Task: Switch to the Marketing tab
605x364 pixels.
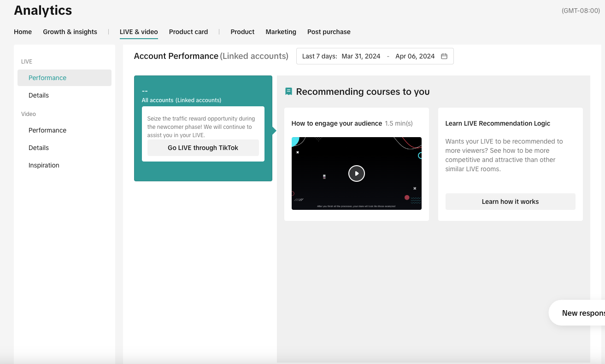Action: tap(281, 32)
